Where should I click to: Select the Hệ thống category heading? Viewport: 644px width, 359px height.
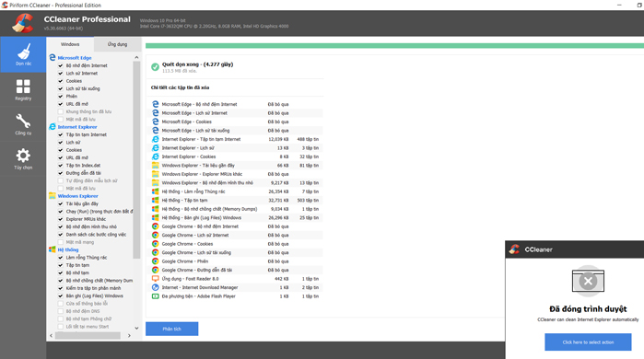click(68, 249)
